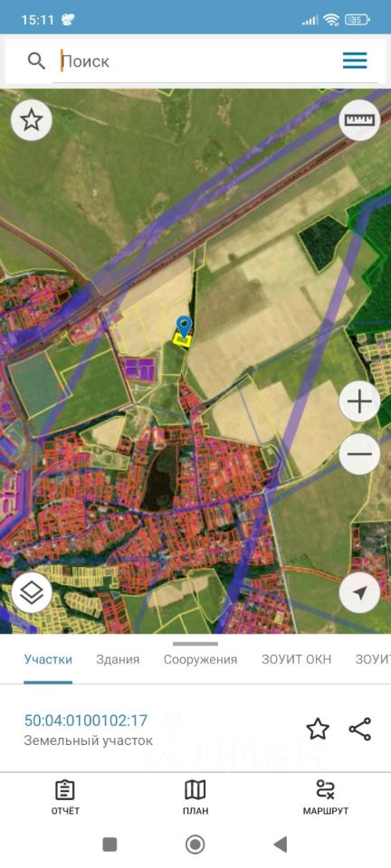Switch to Здания tab
This screenshot has width=391, height=868.
(118, 659)
